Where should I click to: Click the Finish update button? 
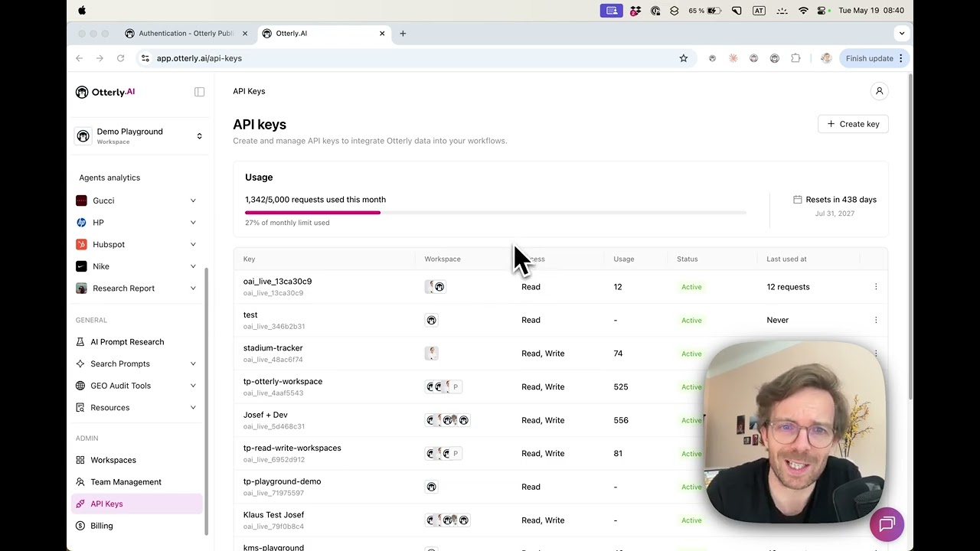click(874, 58)
